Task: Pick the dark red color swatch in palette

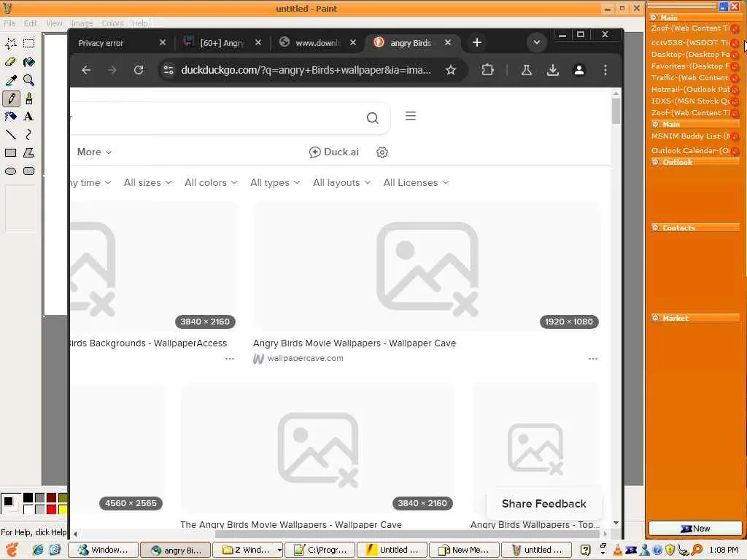Action: [x=52, y=498]
